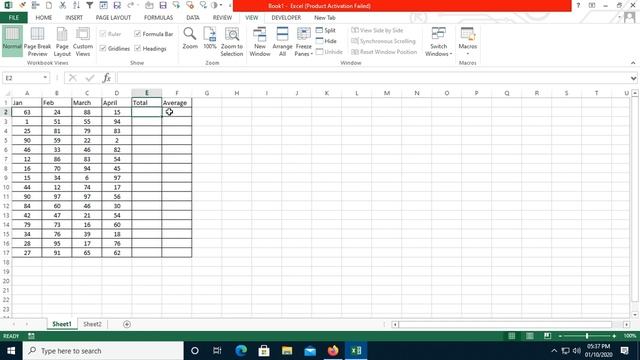Click Arrange All windows
Image resolution: width=640 pixels, height=360 pixels.
point(282,42)
